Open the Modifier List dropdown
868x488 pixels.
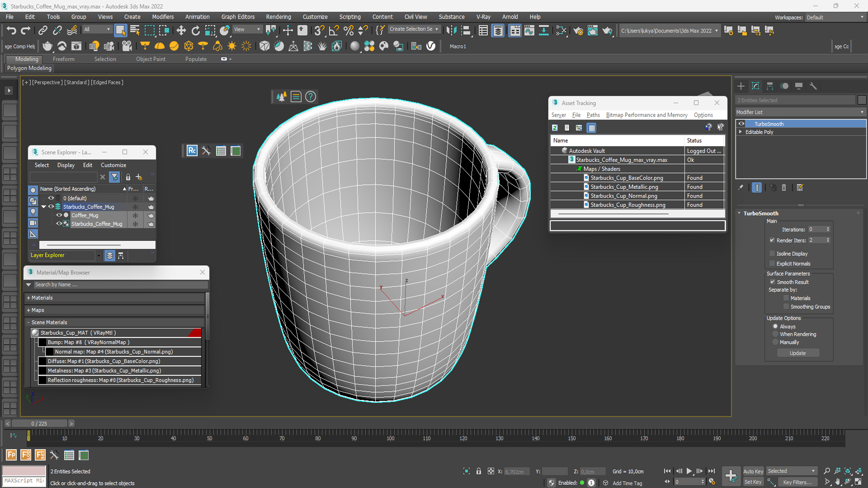(800, 112)
